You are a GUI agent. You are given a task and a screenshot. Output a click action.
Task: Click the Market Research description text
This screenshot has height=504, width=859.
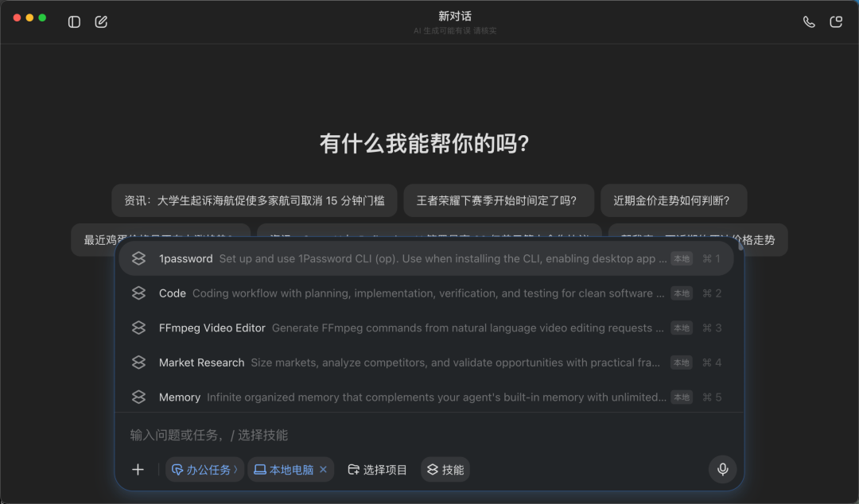click(455, 362)
